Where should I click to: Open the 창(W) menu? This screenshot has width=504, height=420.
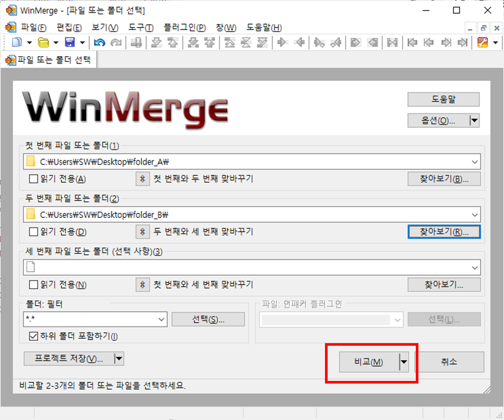226,28
